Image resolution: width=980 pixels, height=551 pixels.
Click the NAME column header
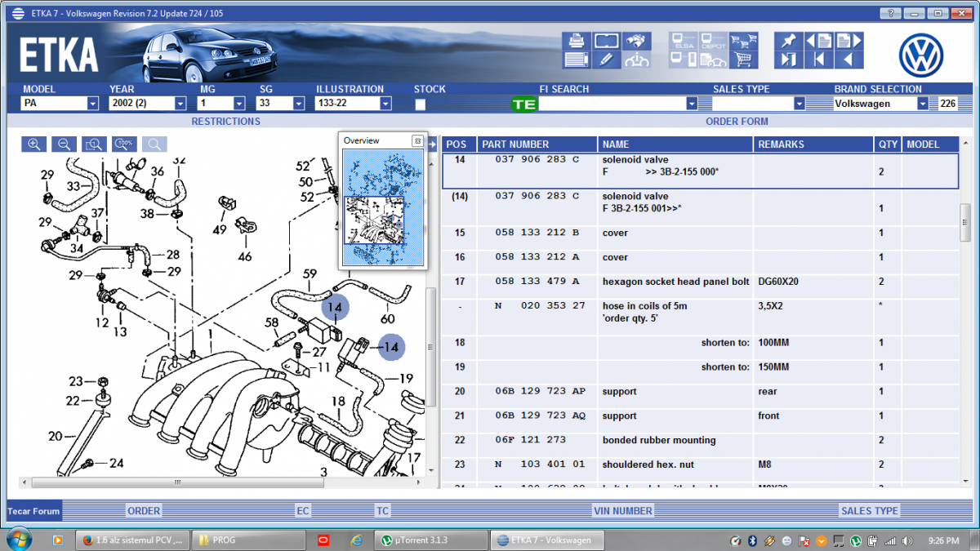(675, 144)
